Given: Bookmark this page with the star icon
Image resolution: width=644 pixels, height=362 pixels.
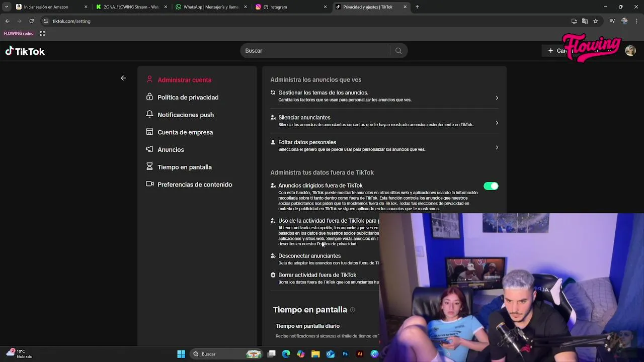Looking at the screenshot, I should coord(596,21).
